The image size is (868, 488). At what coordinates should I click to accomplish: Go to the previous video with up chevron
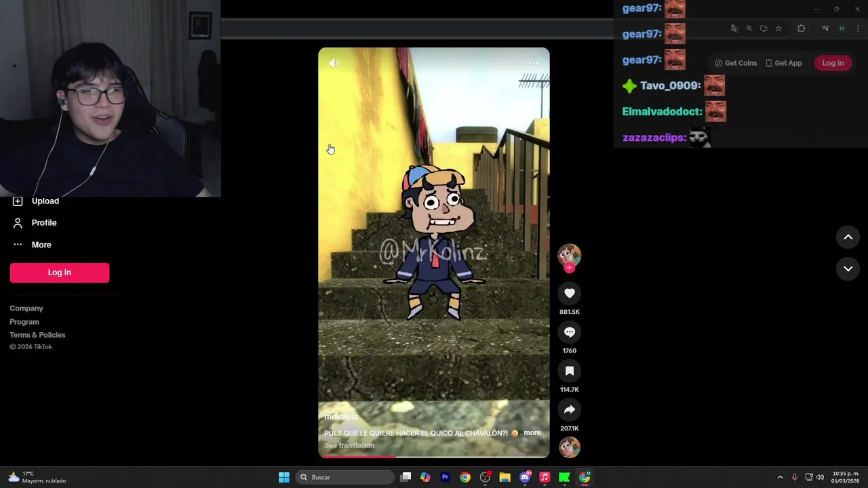click(x=848, y=237)
